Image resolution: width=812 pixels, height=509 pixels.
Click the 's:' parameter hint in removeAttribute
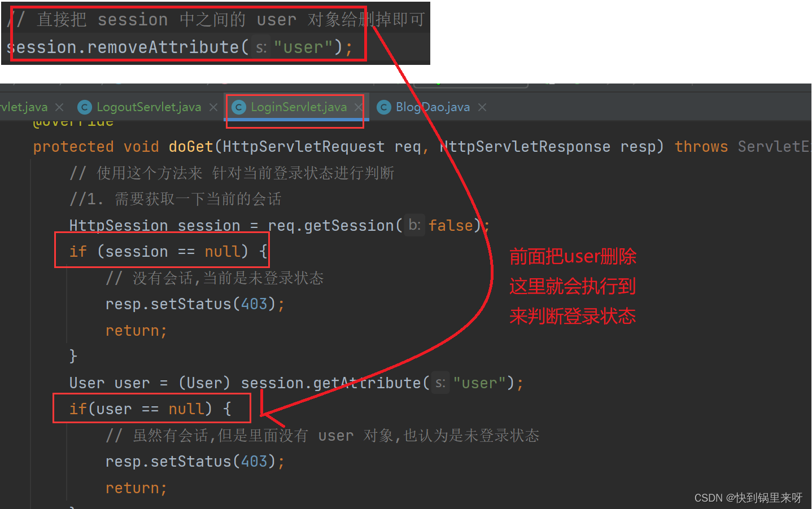coord(261,47)
